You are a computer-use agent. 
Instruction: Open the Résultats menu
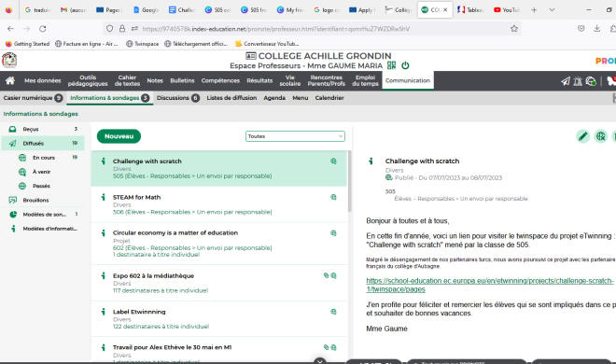coord(259,80)
